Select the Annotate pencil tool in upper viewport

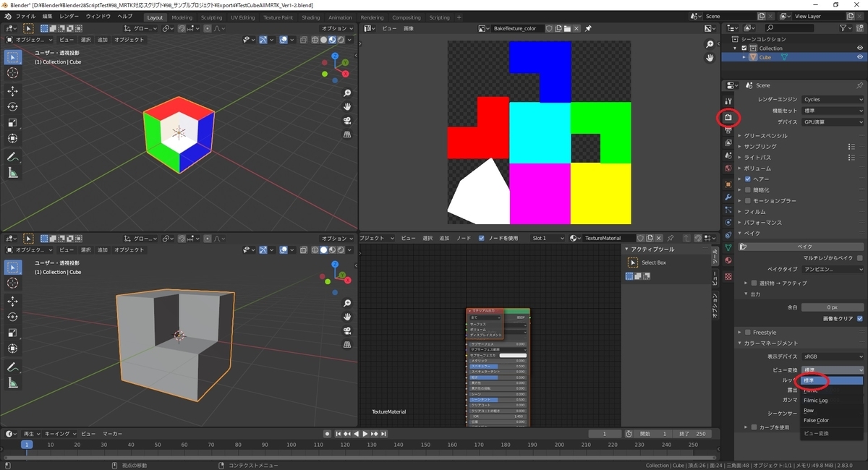click(x=12, y=157)
